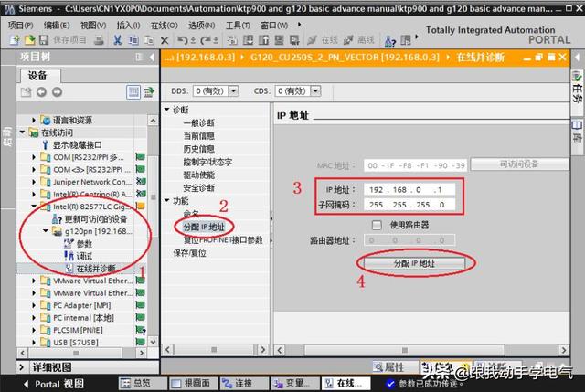The width and height of the screenshot is (585, 392).
Task: Click the wrench icon of 显示隐藏接口
Action: [45, 144]
